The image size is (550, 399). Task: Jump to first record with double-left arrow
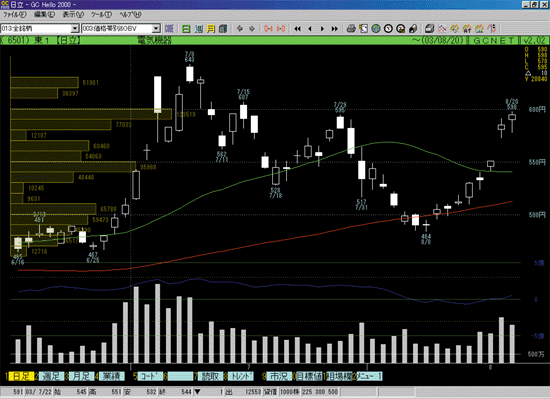coord(297,29)
